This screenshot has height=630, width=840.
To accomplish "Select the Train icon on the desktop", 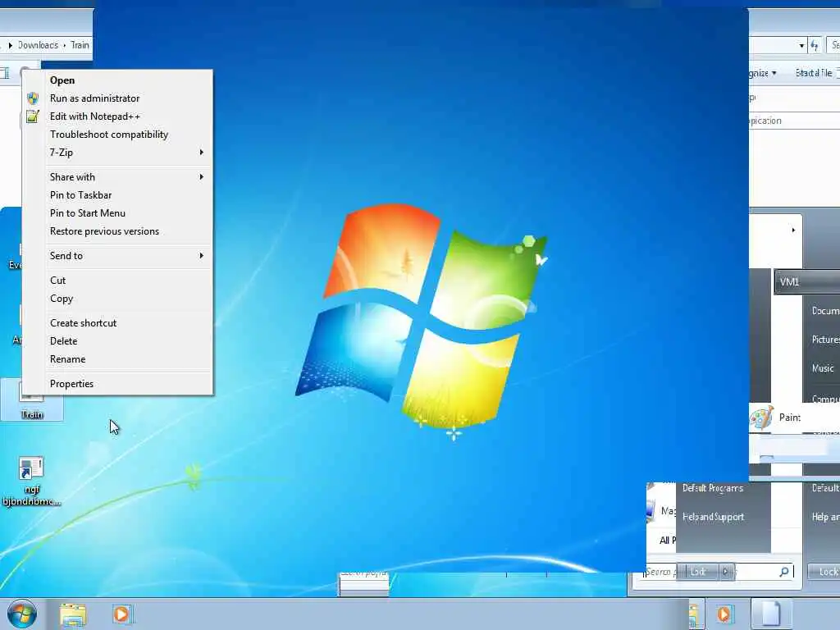I will [32, 399].
